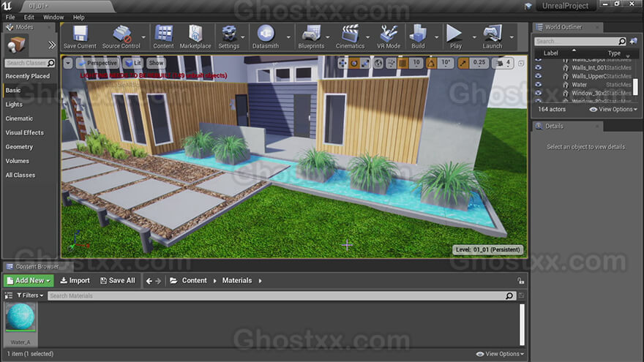The height and width of the screenshot is (362, 644).
Task: Open the Lit view mode menu
Action: [132, 63]
